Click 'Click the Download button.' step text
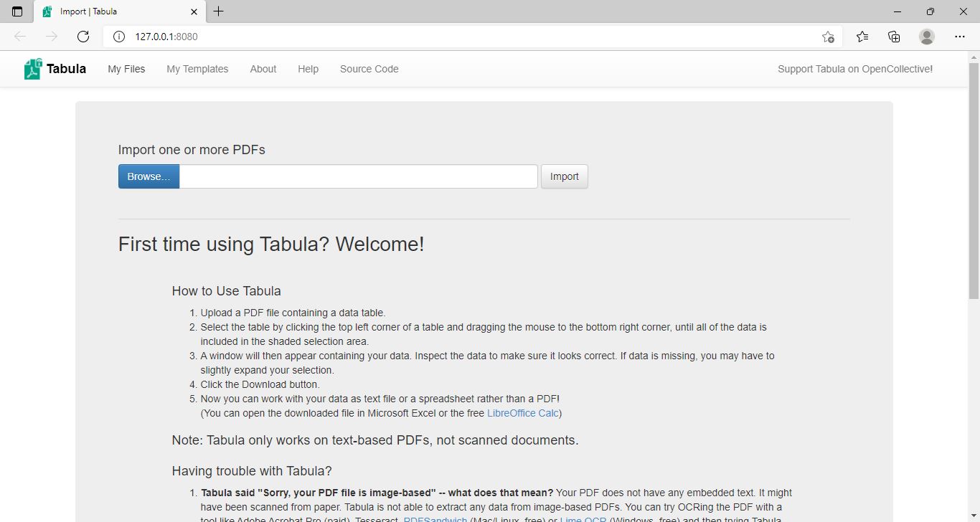The image size is (980, 522). point(260,384)
